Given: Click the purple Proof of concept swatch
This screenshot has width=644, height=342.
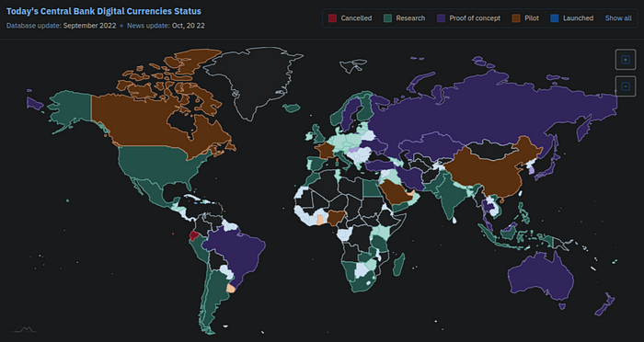Looking at the screenshot, I should 441,18.
